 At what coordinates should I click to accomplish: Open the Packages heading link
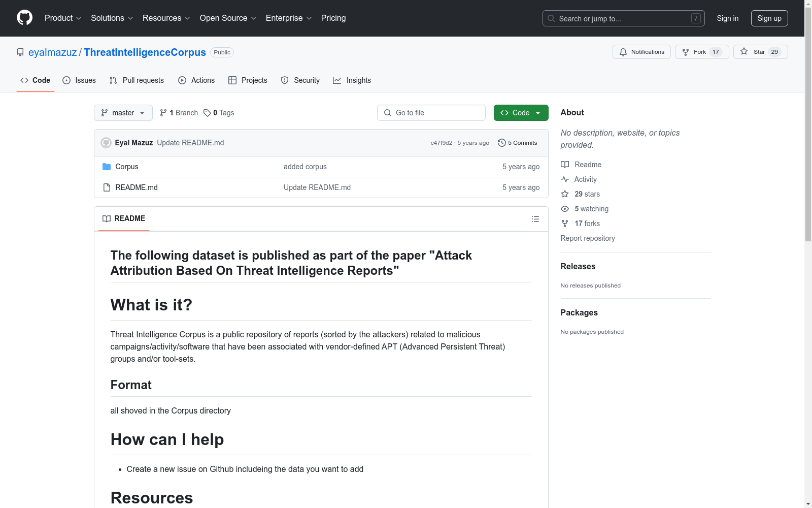pyautogui.click(x=579, y=312)
